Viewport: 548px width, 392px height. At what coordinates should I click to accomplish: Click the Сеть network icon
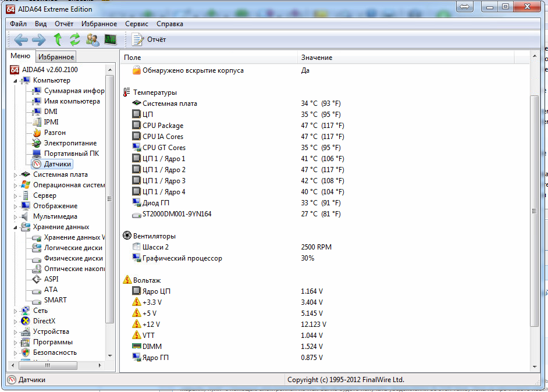tap(26, 311)
